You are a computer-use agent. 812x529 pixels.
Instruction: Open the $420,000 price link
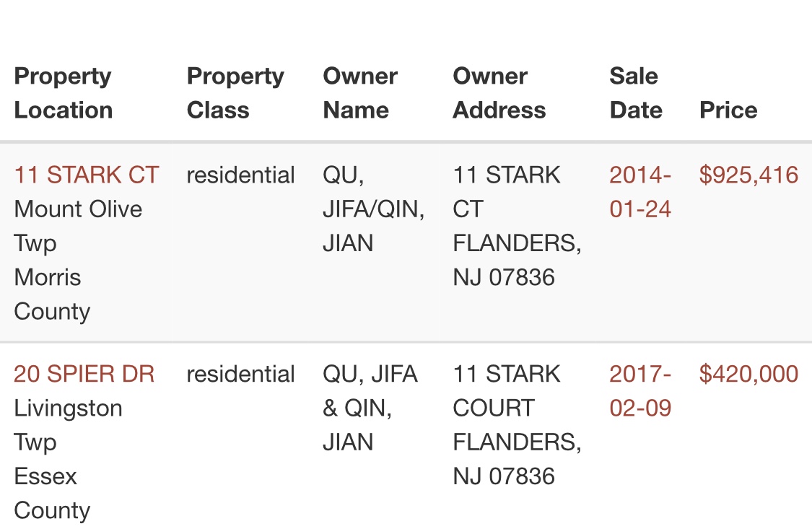tap(748, 375)
